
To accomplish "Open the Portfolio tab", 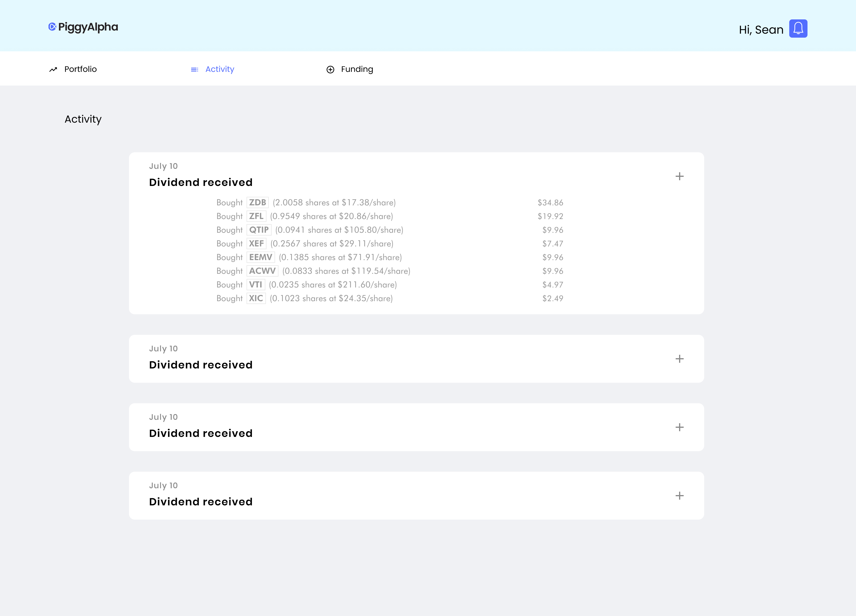I will [x=80, y=69].
